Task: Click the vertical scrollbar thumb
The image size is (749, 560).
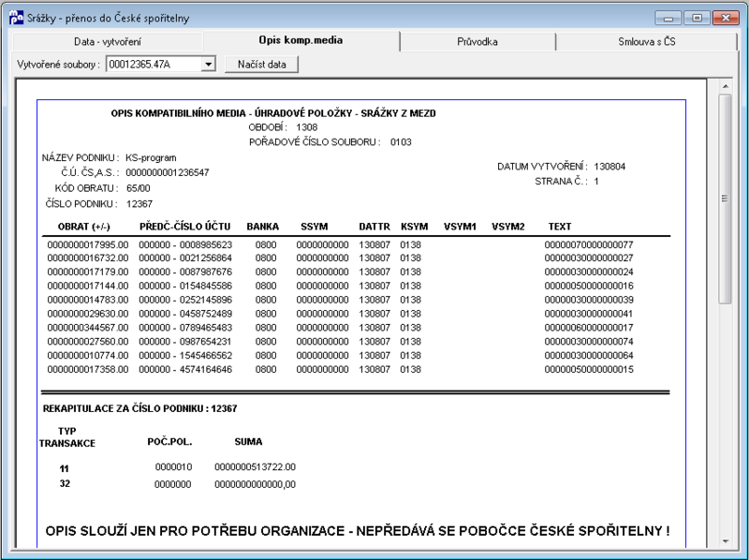Action: [725, 199]
